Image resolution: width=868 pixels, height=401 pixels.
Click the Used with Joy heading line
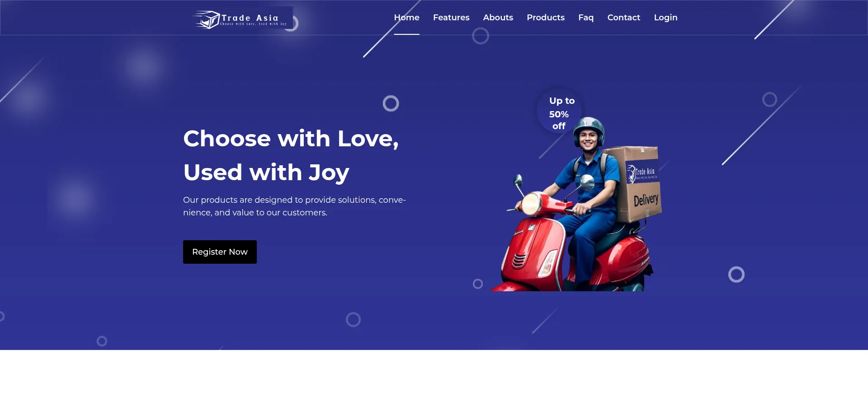[x=266, y=173]
